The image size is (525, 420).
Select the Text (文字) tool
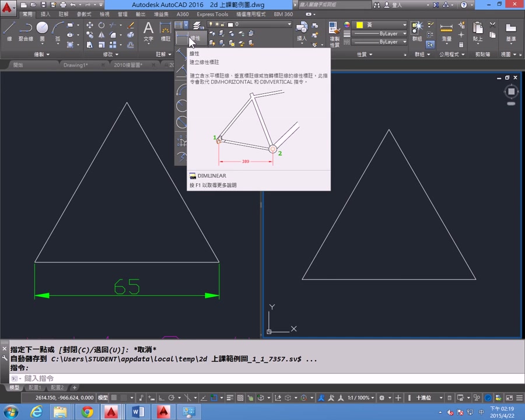click(148, 31)
